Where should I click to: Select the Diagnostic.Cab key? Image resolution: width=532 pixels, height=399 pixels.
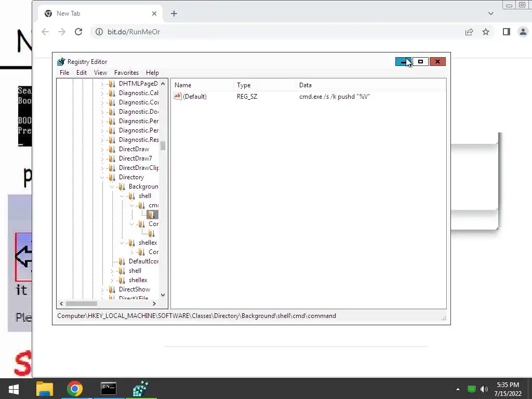138,93
